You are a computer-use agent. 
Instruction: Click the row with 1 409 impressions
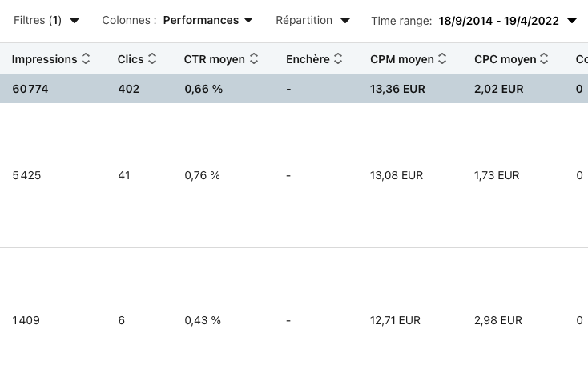[x=26, y=320]
